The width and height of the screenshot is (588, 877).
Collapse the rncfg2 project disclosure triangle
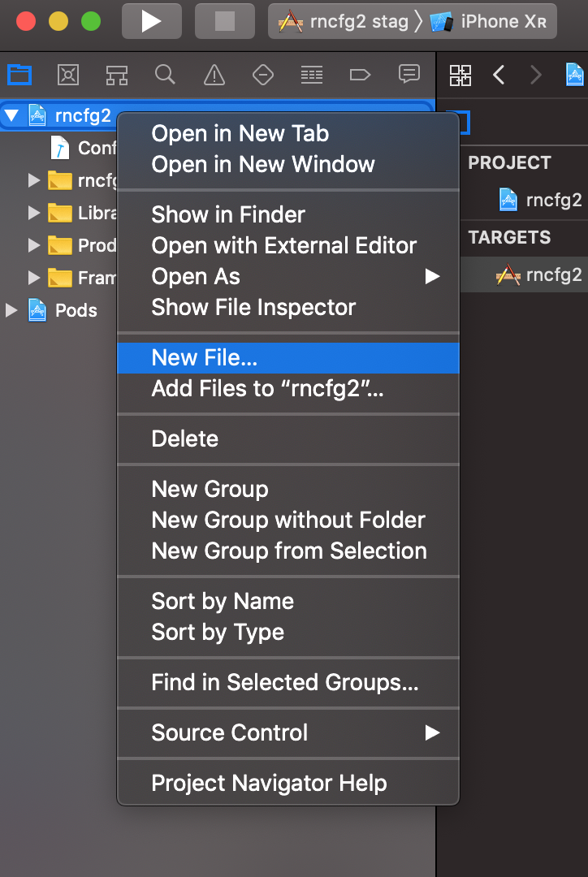click(11, 114)
